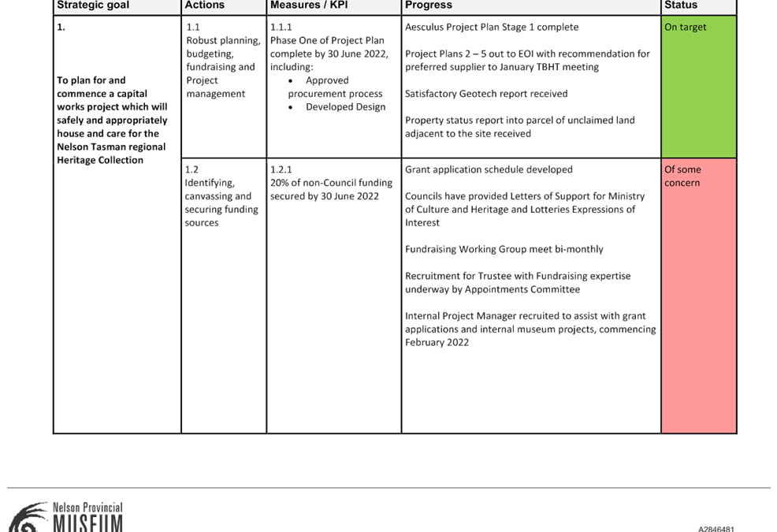Click 'Property status report into parcel' paragraph
The width and height of the screenshot is (777, 532).
[520, 126]
